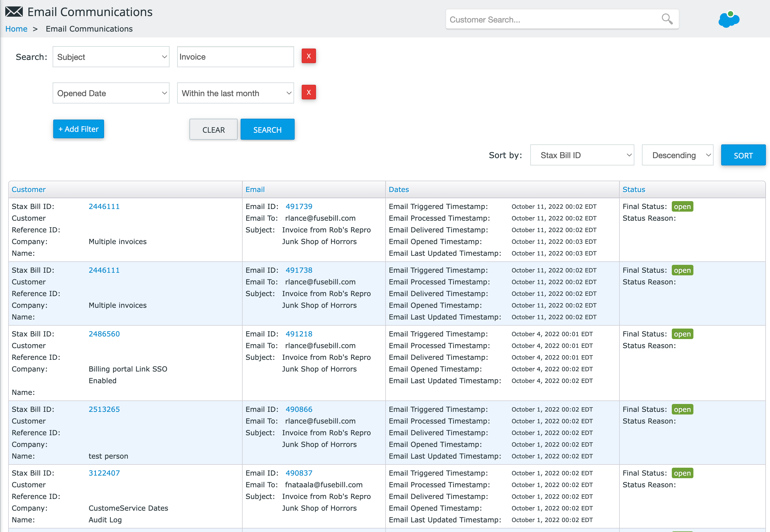The image size is (770, 532).
Task: Click the SORT button
Action: 743,155
